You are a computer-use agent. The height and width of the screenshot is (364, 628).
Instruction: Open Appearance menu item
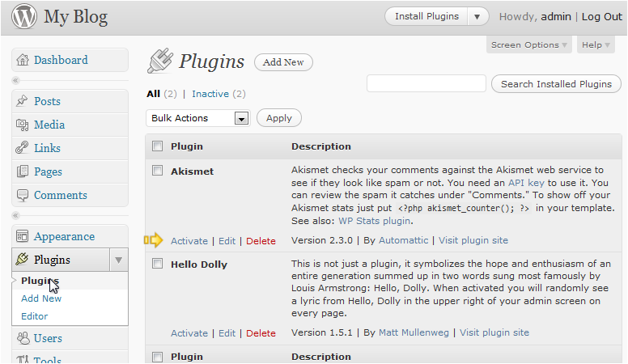[65, 237]
